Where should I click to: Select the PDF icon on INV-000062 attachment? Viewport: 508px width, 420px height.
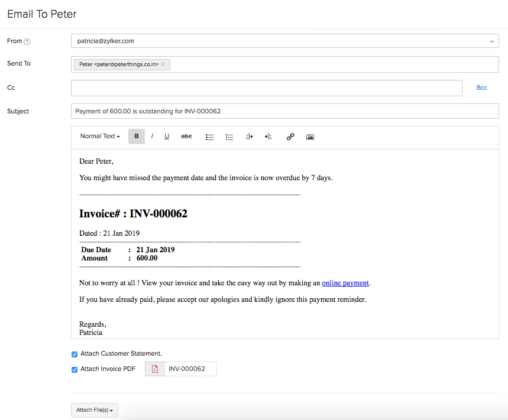click(154, 368)
